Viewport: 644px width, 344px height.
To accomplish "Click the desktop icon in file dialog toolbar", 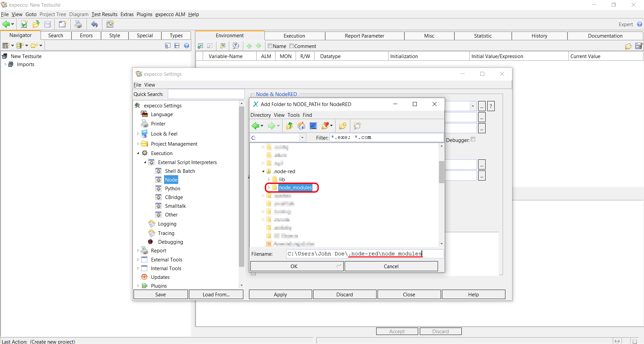I will click(x=313, y=126).
